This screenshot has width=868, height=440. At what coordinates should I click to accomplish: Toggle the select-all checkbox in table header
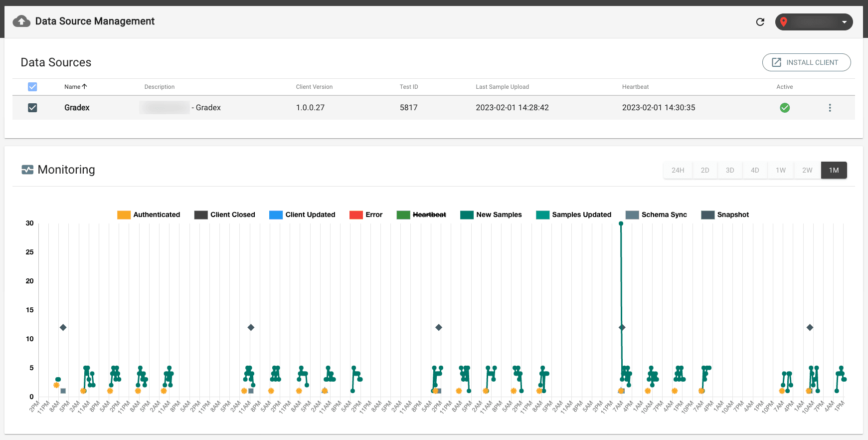pos(32,87)
